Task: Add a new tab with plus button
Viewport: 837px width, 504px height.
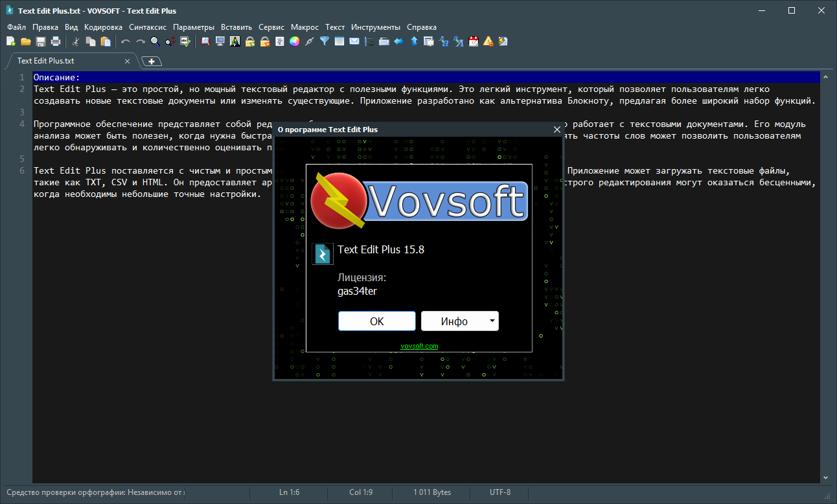Action: tap(152, 62)
